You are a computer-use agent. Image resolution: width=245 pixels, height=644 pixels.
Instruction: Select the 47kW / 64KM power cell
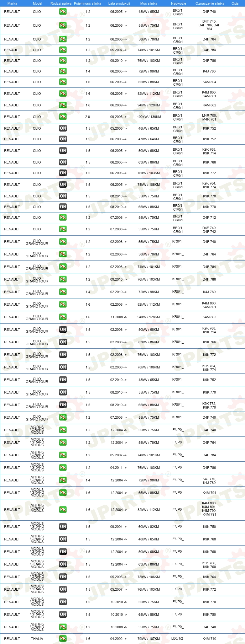(149, 139)
